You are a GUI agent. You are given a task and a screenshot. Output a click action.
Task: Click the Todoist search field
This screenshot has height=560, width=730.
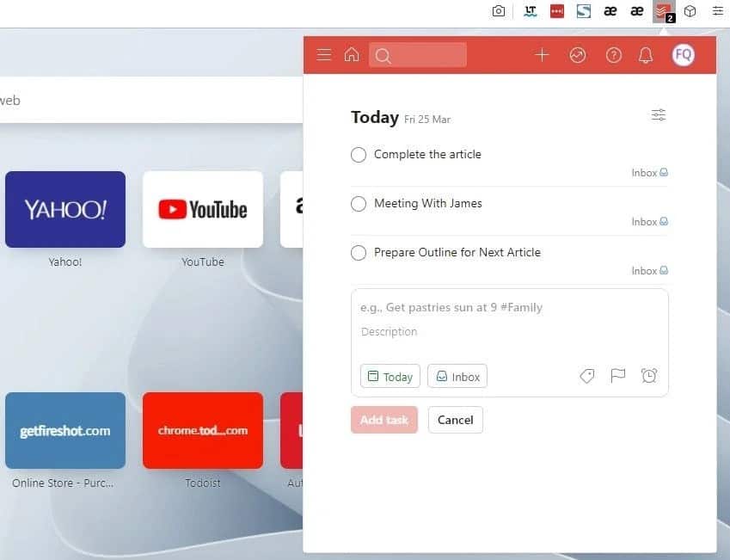pyautogui.click(x=418, y=55)
